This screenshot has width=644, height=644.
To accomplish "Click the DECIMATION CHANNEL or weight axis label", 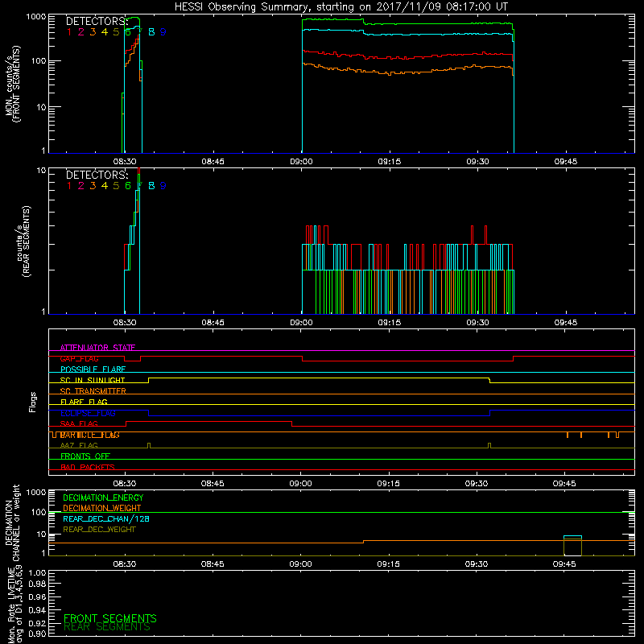I will [x=12, y=523].
